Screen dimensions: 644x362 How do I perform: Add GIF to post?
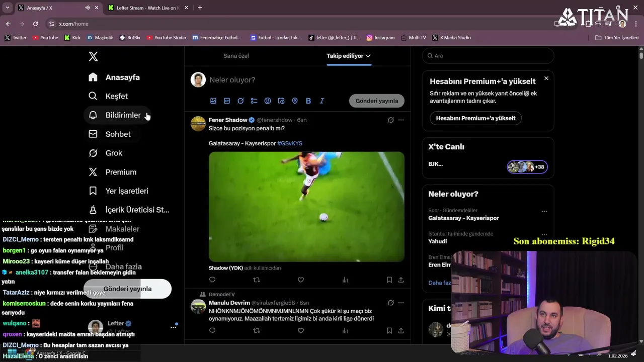tap(227, 101)
